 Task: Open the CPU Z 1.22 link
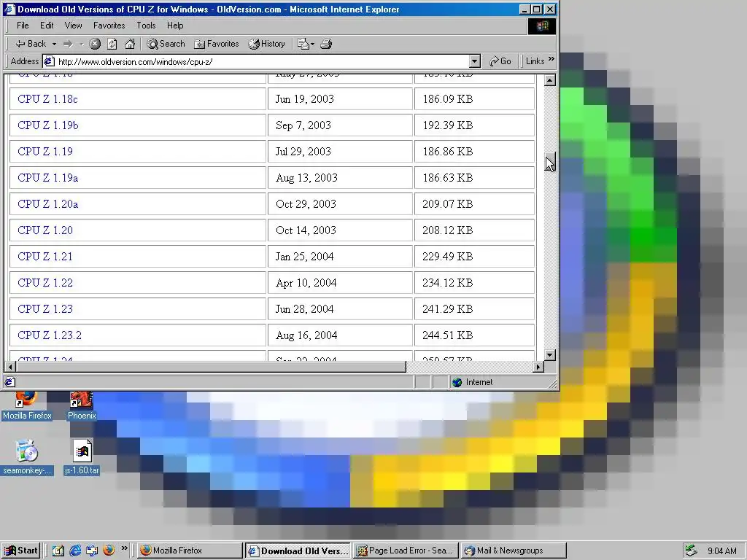pyautogui.click(x=45, y=282)
